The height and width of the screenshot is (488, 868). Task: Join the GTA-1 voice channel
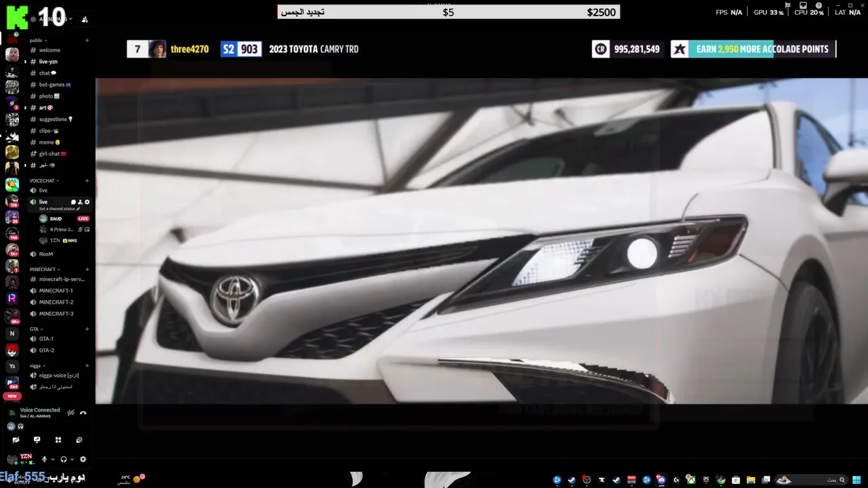tap(46, 339)
